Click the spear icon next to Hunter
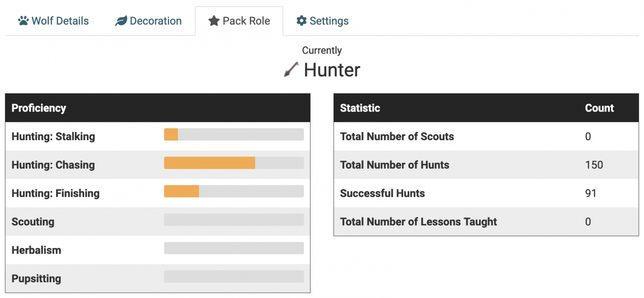This screenshot has width=644, height=298. (291, 69)
